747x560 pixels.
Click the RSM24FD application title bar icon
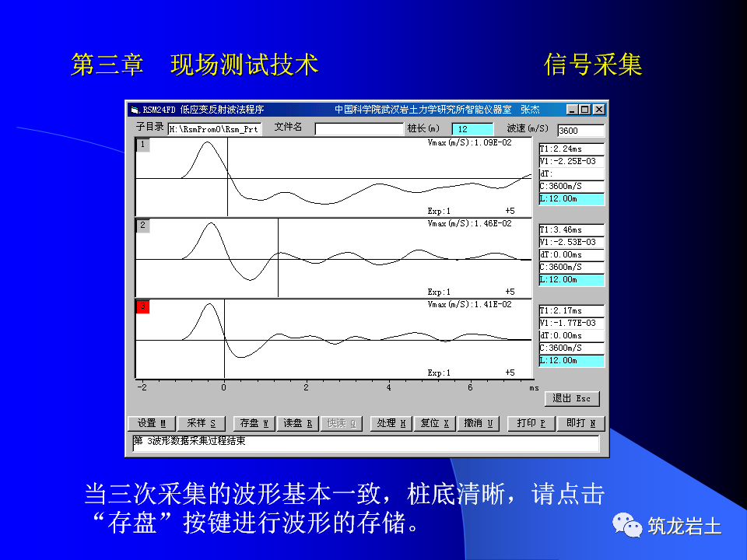(x=135, y=110)
